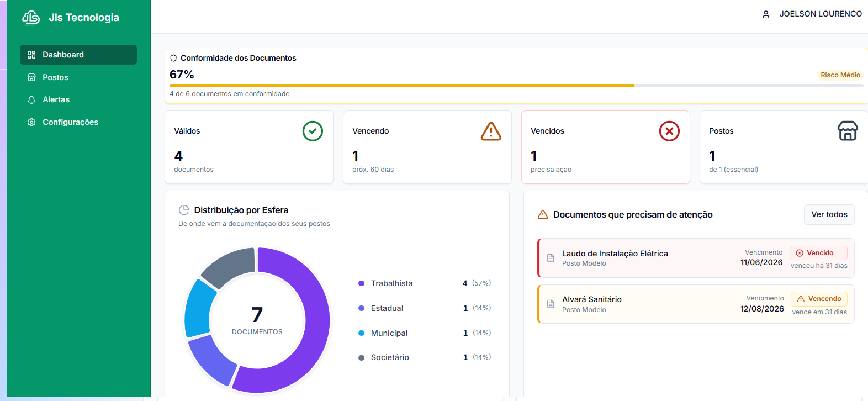The width and height of the screenshot is (868, 401).
Task: Select the Válidos summary card
Action: click(x=249, y=147)
